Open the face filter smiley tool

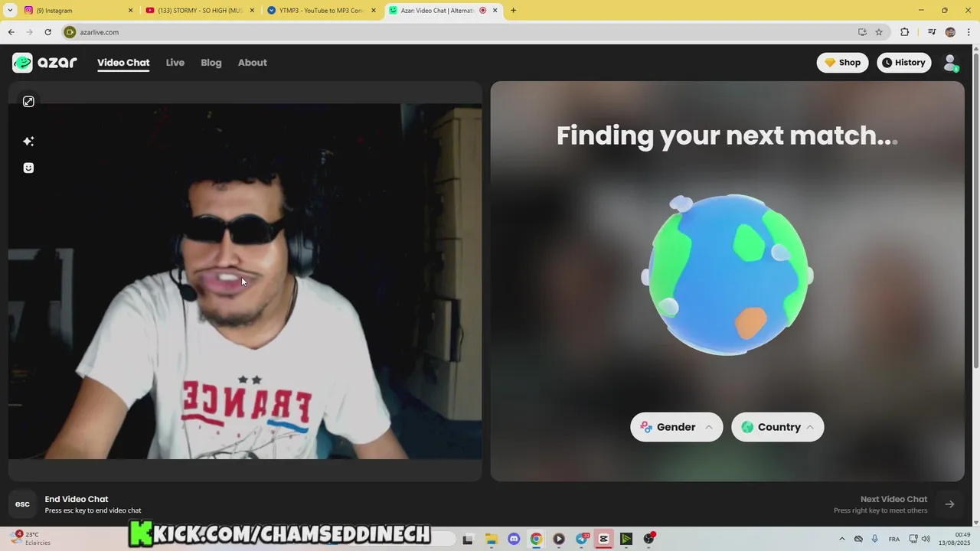[28, 168]
